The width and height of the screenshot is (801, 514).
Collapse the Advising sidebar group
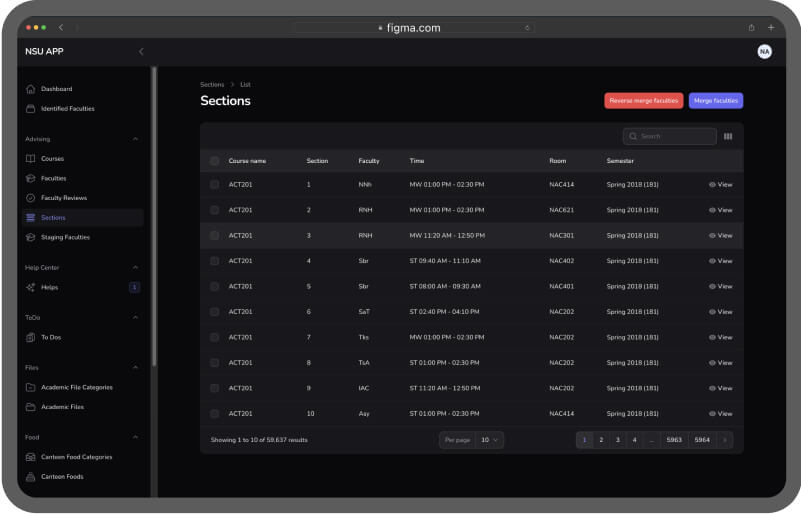(x=135, y=139)
